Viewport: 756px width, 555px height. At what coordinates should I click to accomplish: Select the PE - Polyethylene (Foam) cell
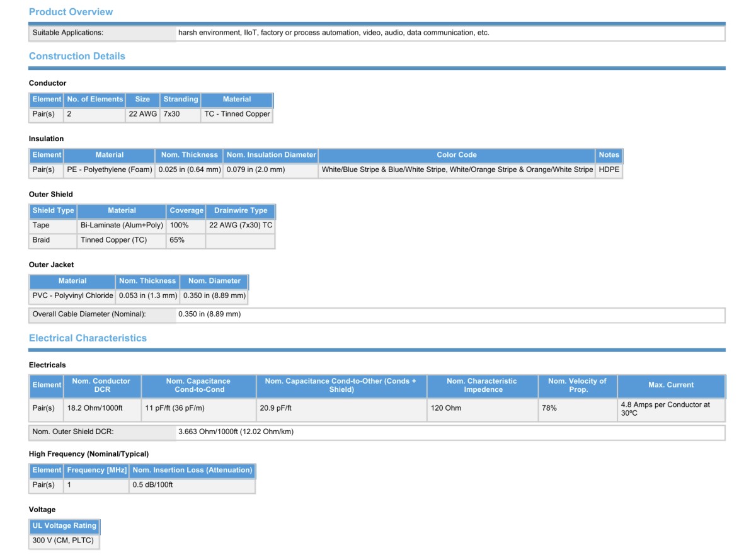coord(110,170)
